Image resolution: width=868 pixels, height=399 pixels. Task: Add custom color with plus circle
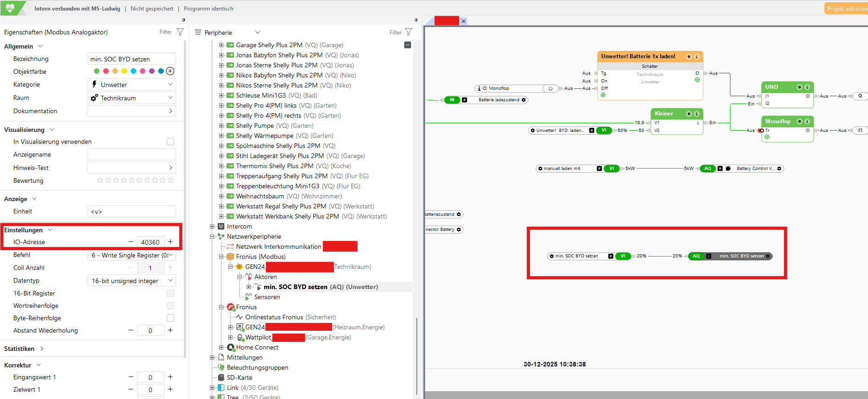[170, 71]
